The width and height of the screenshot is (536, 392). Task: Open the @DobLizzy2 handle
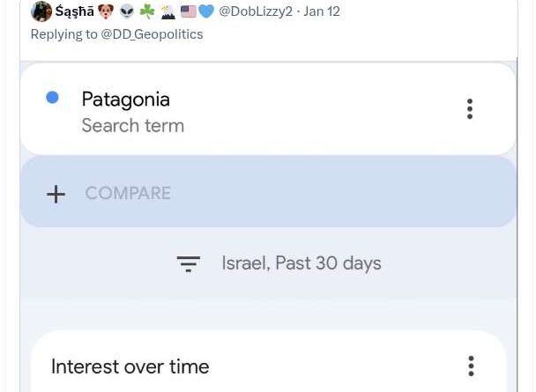coord(256,11)
